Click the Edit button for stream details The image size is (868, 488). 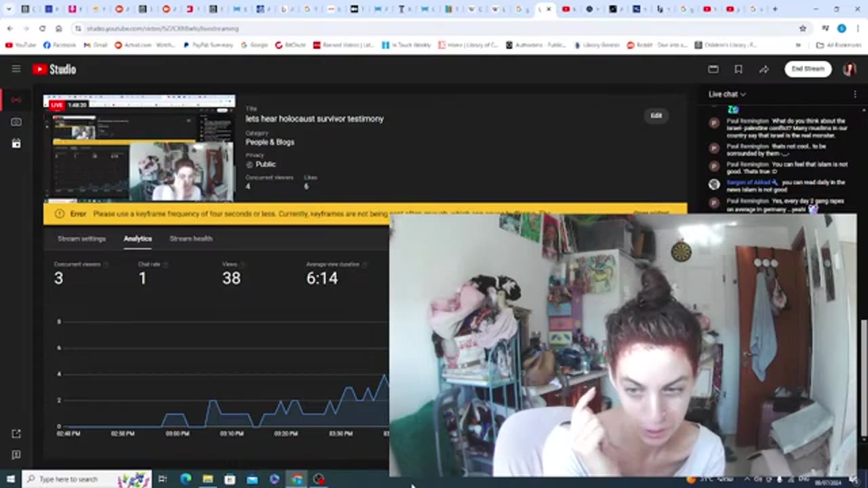tap(656, 115)
